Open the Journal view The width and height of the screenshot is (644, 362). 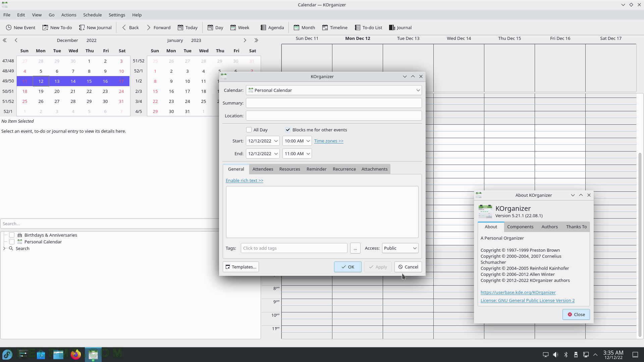tap(400, 27)
